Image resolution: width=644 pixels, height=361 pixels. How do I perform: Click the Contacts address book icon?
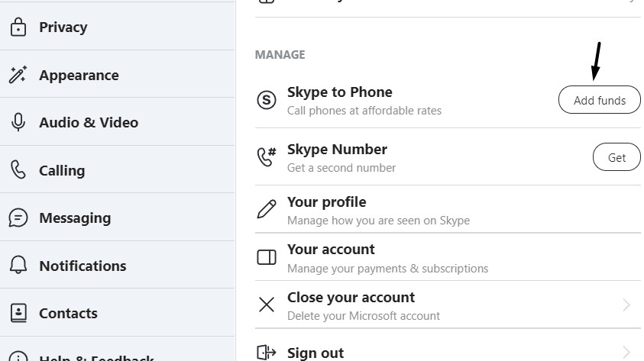[x=18, y=313]
